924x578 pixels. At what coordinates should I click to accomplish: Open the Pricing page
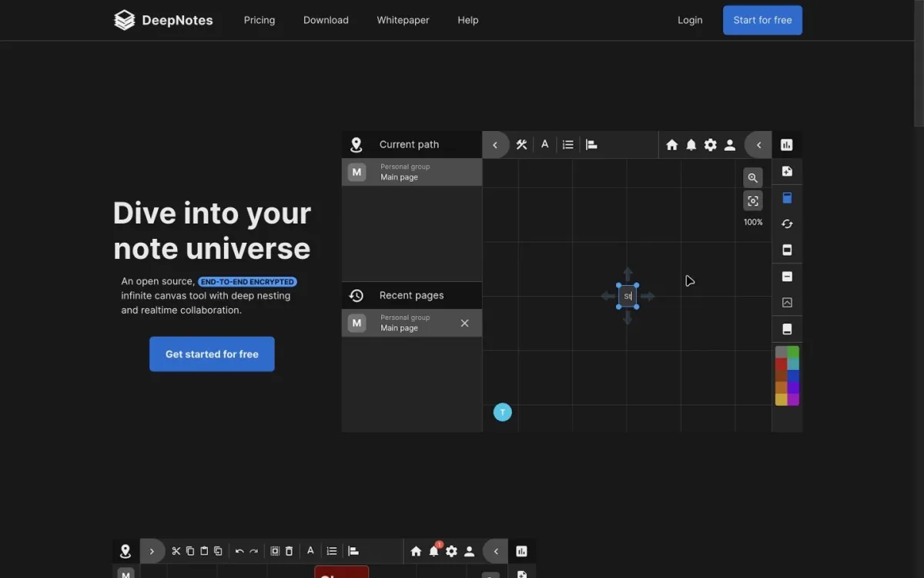point(259,20)
